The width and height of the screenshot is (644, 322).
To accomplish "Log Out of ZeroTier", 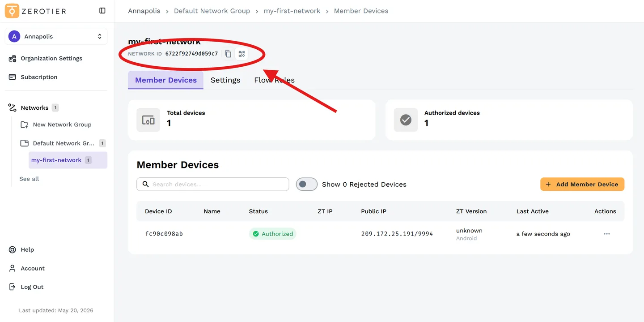I will coord(32,287).
